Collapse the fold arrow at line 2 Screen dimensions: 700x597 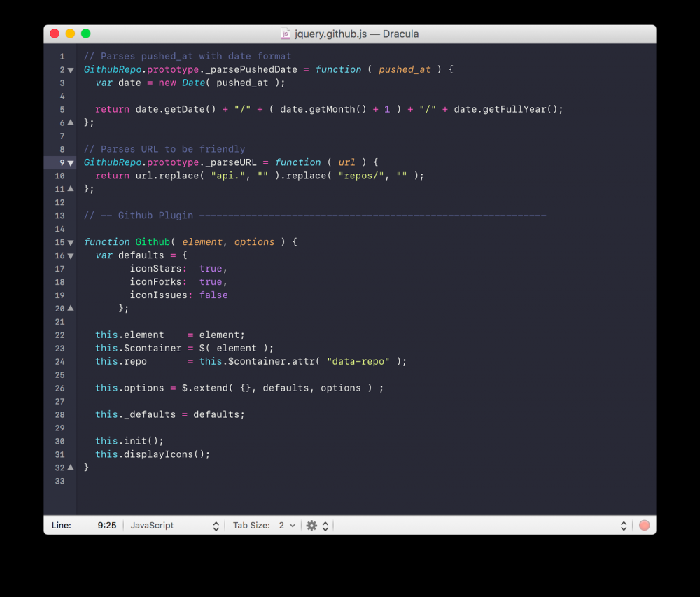click(x=71, y=70)
